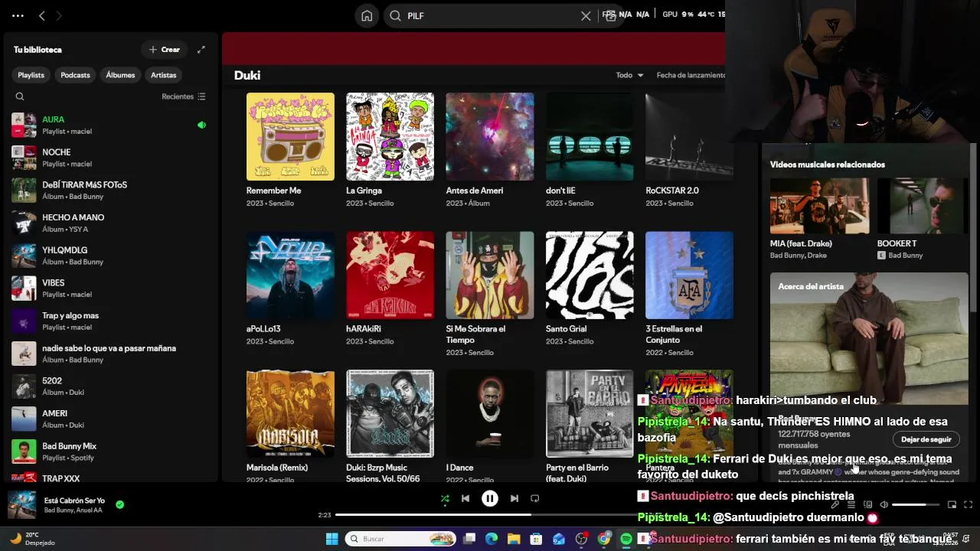Enter full screen mode

point(968,504)
